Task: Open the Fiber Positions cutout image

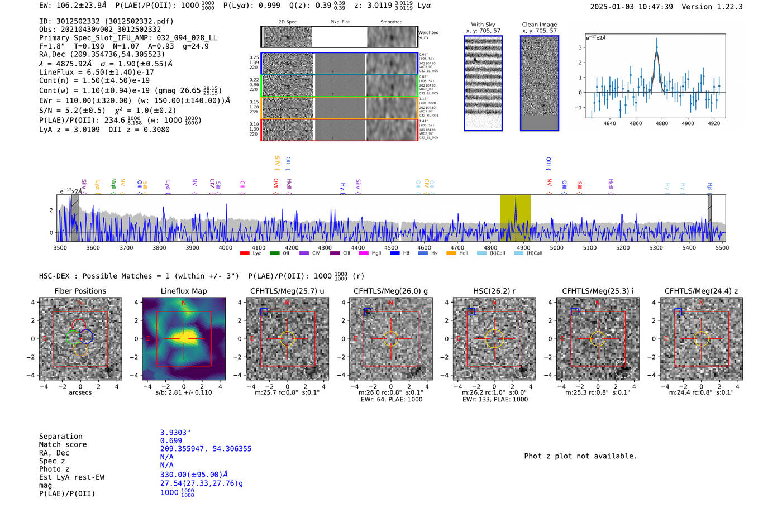Action: [80, 338]
